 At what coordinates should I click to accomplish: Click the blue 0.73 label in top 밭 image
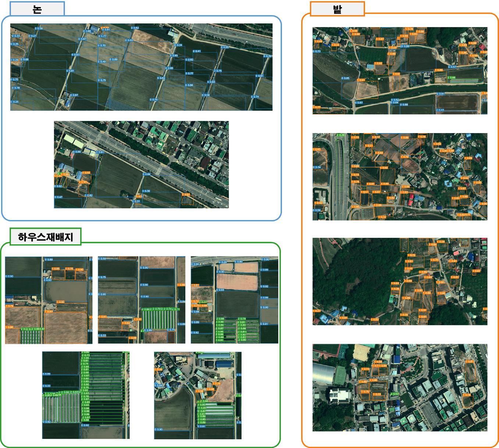317,51
